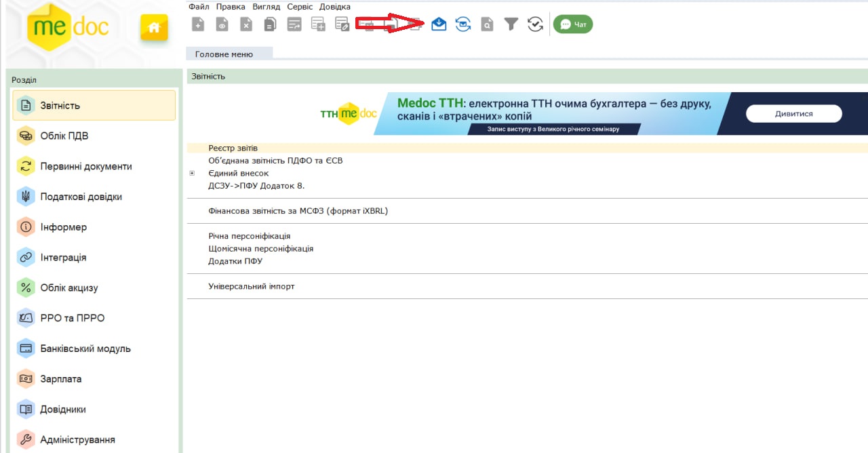Click the create new document icon
This screenshot has height=453, width=868.
click(x=198, y=24)
